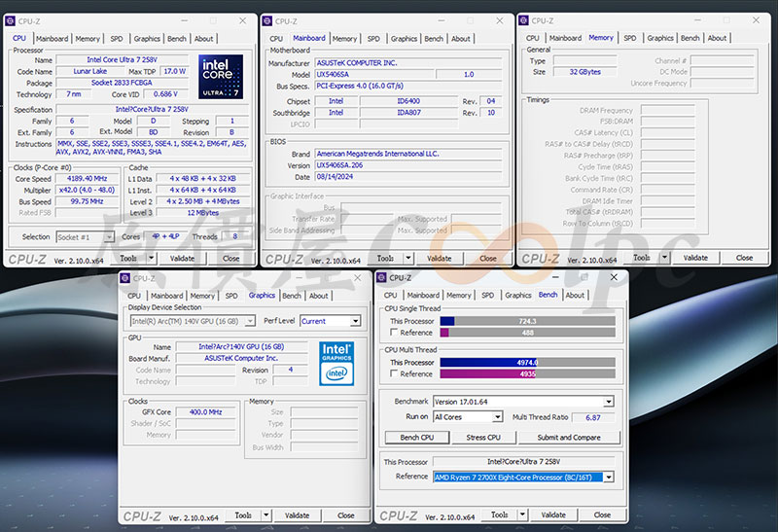Click Bus Specs PCI-Express 4.0 value
Viewport: 778px width, 532px height.
click(x=408, y=86)
